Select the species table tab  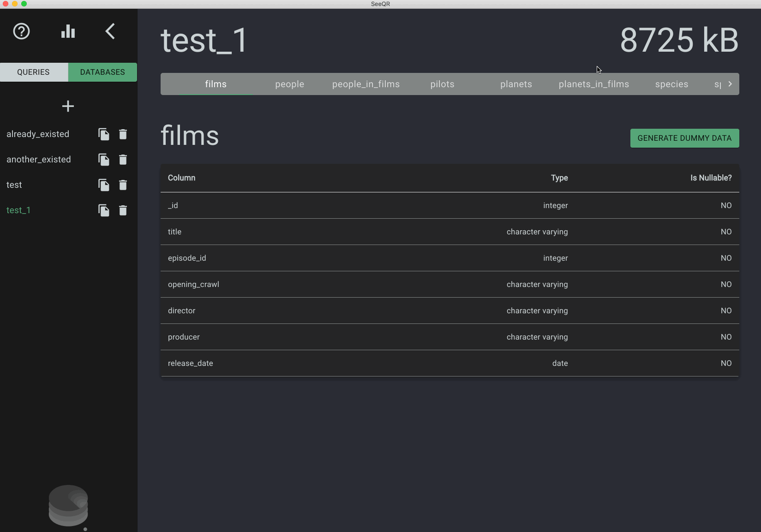click(671, 84)
